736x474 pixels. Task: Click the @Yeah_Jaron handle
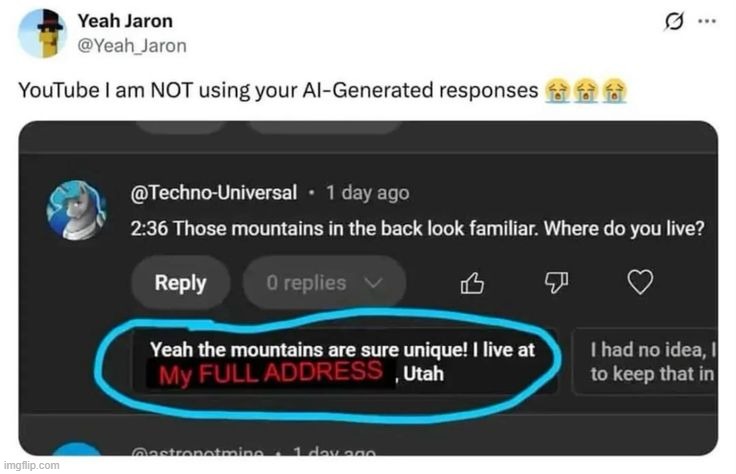132,46
